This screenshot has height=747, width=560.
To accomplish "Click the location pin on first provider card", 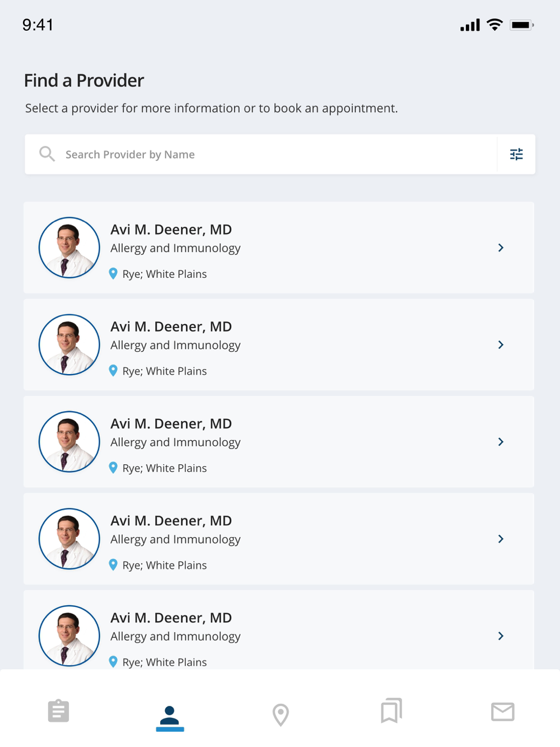I will pos(113,274).
